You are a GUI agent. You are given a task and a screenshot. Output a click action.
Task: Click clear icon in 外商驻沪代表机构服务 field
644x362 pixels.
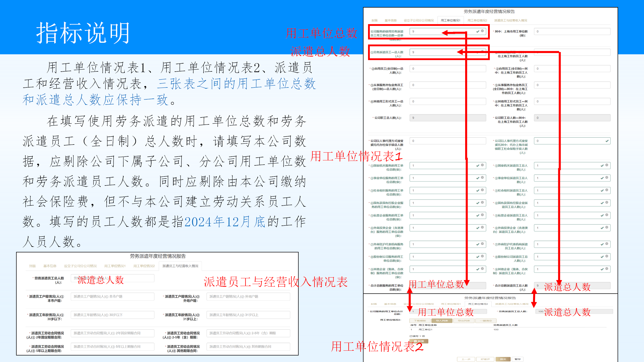(x=482, y=244)
